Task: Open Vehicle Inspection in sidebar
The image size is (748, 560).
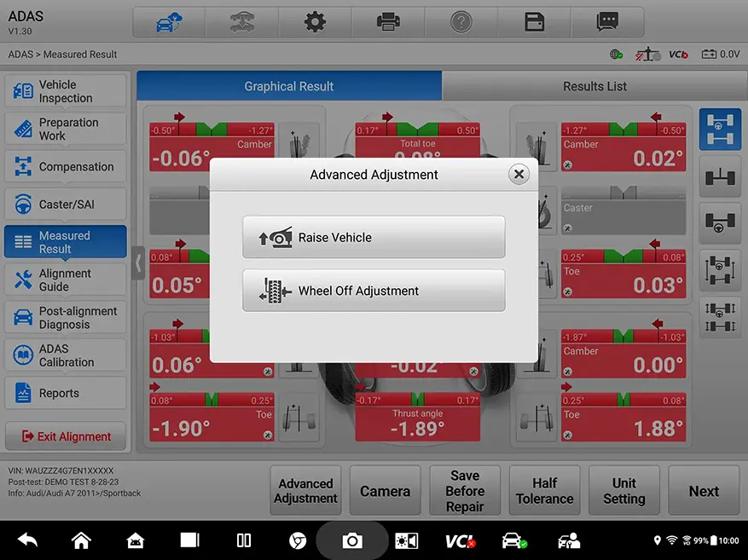Action: point(66,92)
